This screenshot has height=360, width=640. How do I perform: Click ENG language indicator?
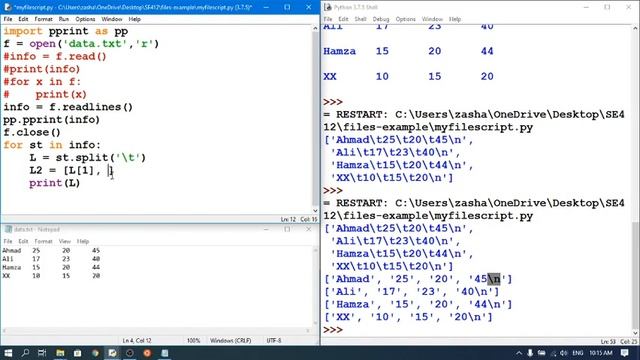[x=578, y=353]
